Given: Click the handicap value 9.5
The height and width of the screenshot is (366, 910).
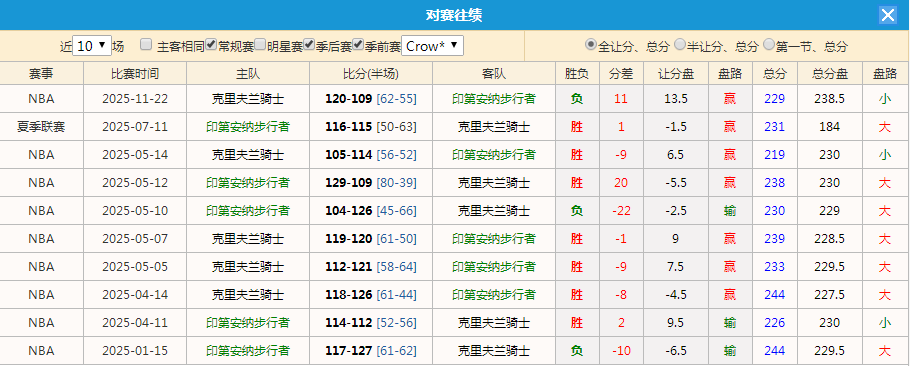Looking at the screenshot, I should point(676,322).
